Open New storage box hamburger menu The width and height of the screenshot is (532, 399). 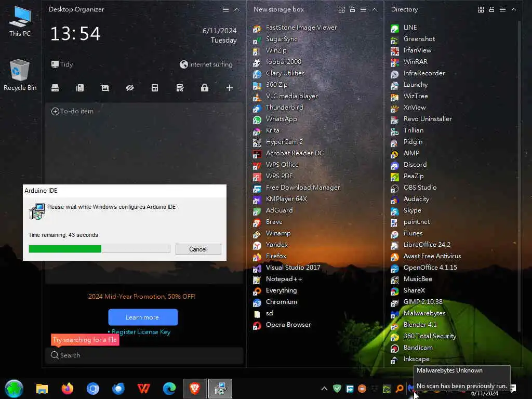tap(363, 10)
